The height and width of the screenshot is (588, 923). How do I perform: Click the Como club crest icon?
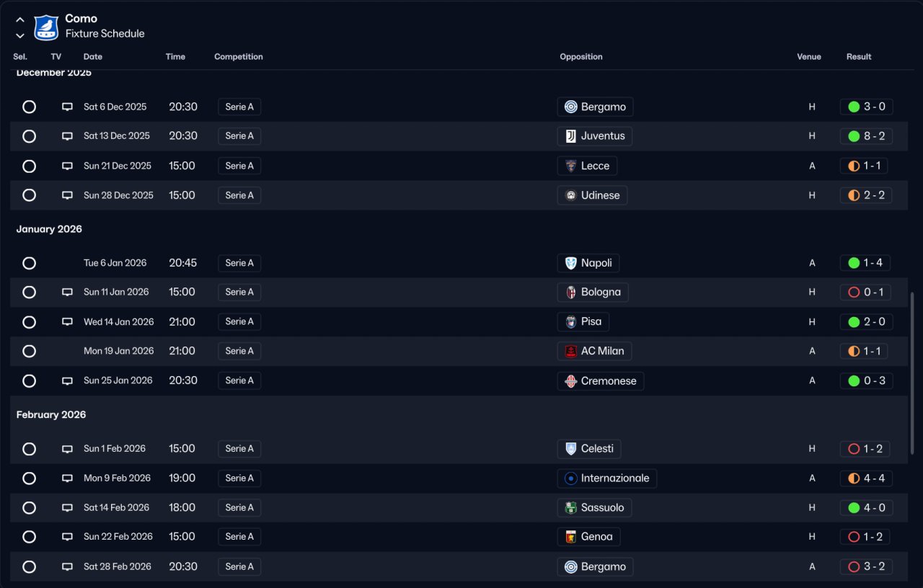[x=46, y=27]
